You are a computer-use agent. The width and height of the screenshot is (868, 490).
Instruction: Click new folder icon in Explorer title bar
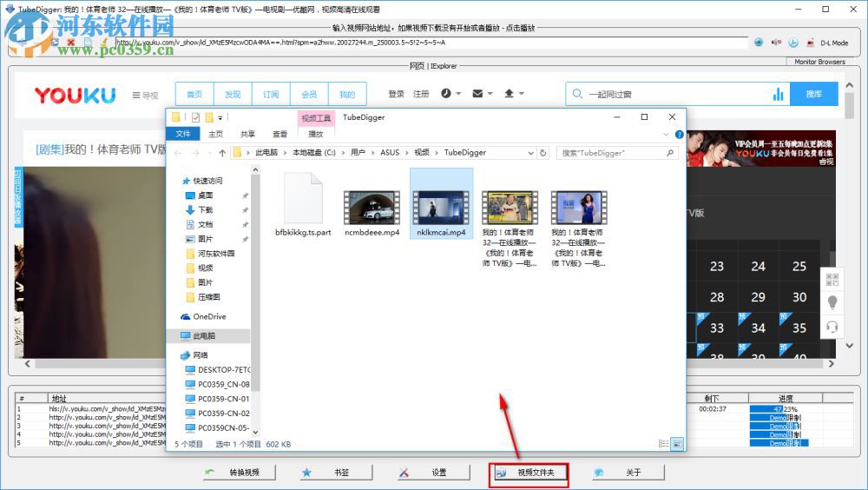click(x=209, y=117)
